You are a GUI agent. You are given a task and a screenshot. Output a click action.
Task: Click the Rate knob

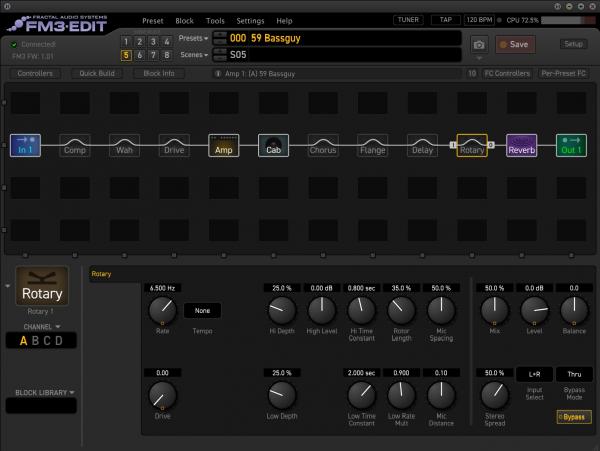[x=162, y=310]
